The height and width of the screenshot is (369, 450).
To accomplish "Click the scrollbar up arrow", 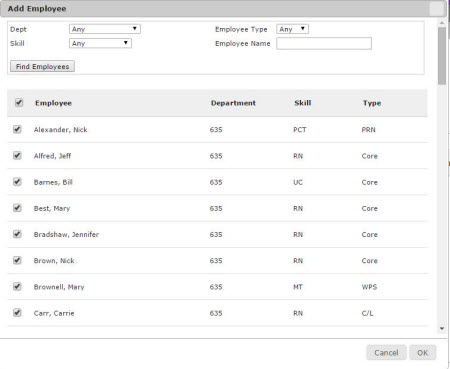I will pyautogui.click(x=442, y=23).
